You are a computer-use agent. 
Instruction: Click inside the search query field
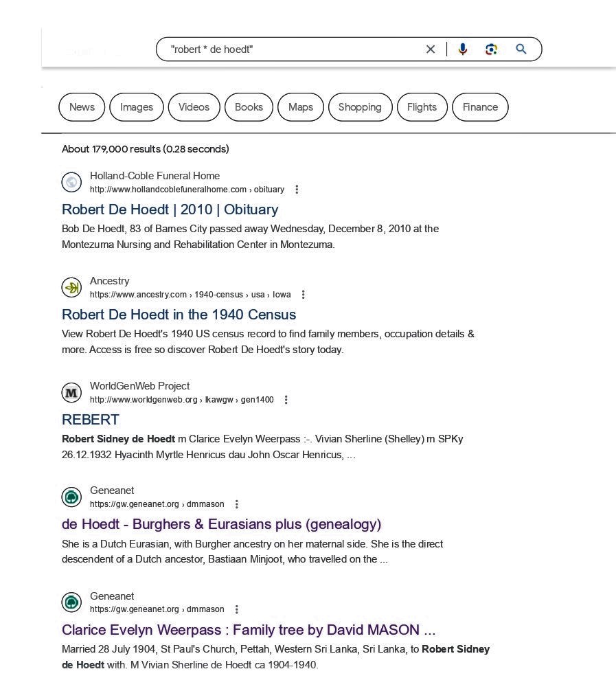295,49
